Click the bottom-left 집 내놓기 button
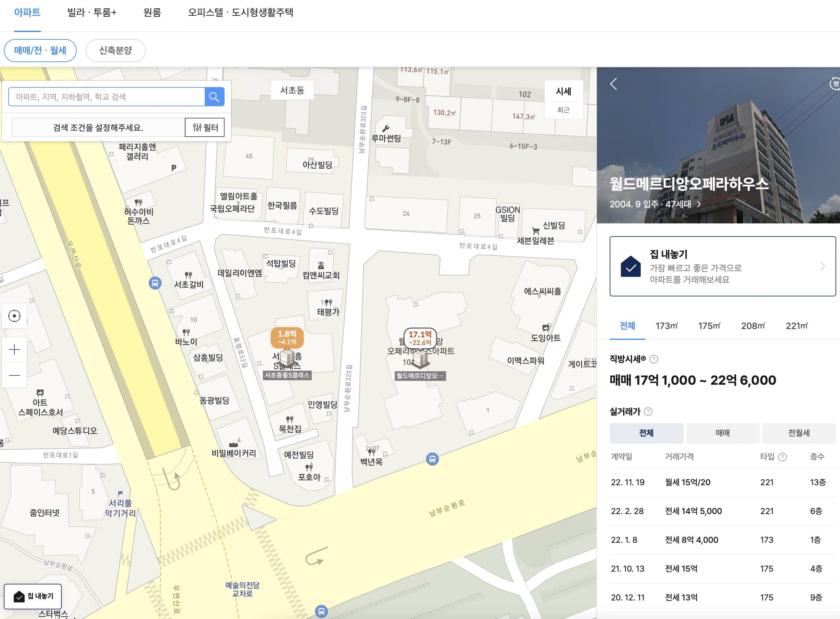This screenshot has width=840, height=619. coord(33,596)
